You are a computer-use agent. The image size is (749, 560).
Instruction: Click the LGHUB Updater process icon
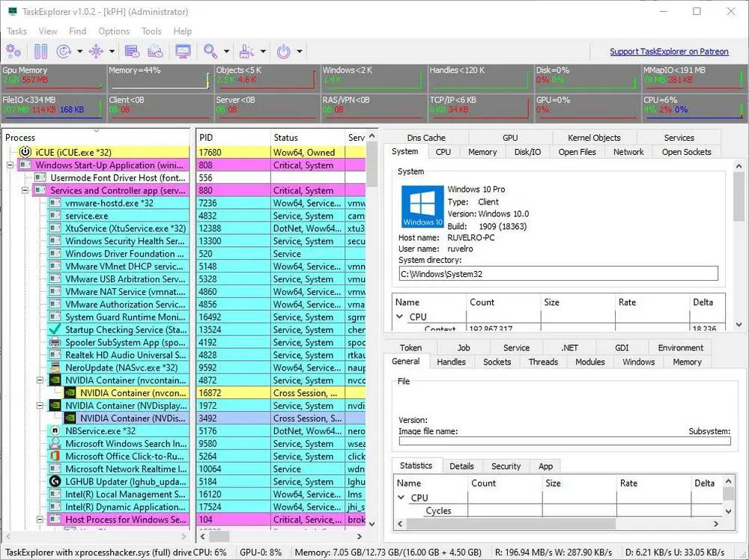point(55,481)
